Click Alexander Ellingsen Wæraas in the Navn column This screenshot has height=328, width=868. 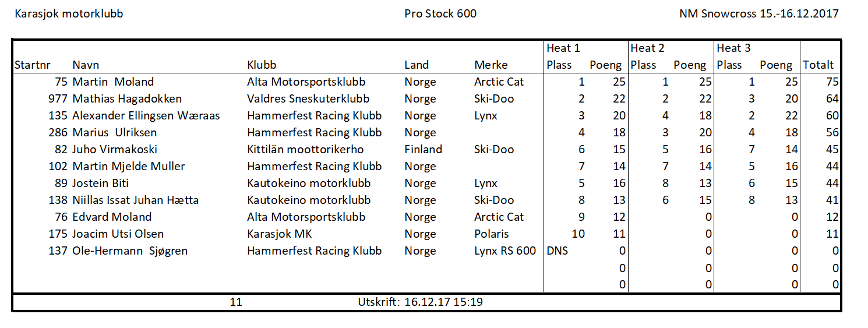pyautogui.click(x=146, y=116)
